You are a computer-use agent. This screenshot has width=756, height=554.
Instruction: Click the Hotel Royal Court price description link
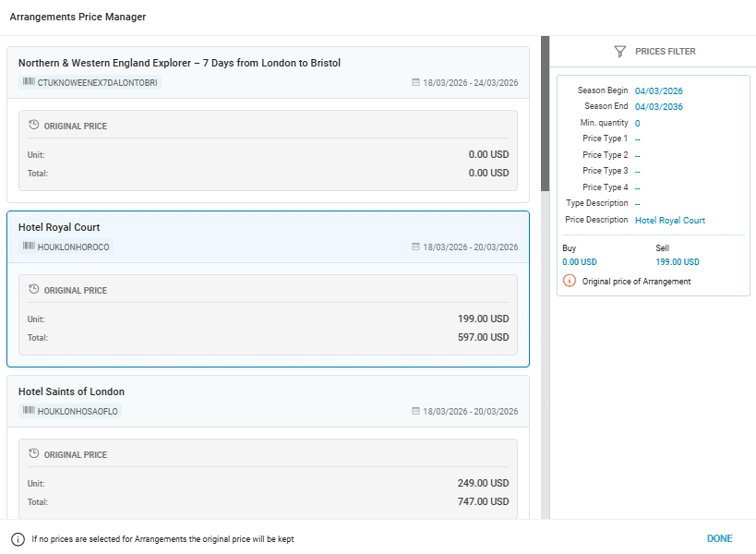coord(670,221)
